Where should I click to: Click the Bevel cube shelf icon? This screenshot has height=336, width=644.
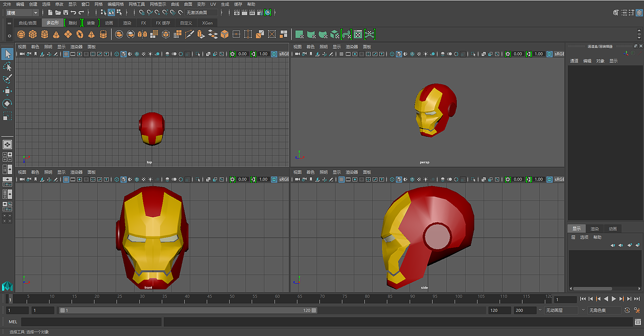pos(224,34)
